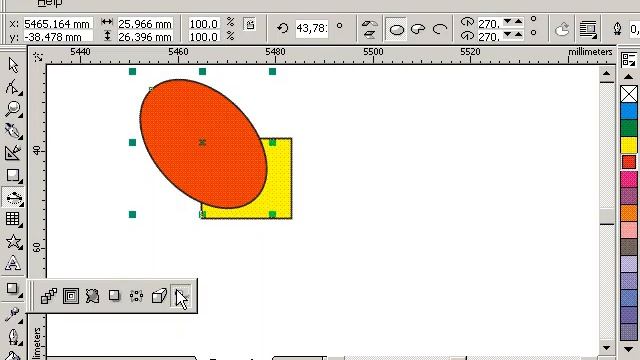
Task: Choose Interactive Distortion tool in flyout
Action: [92, 296]
